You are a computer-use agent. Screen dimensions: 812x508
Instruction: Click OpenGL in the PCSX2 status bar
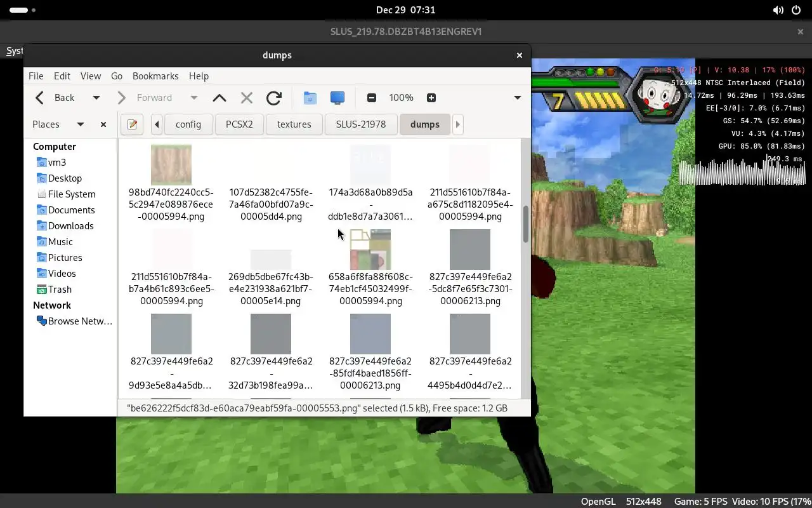click(598, 502)
